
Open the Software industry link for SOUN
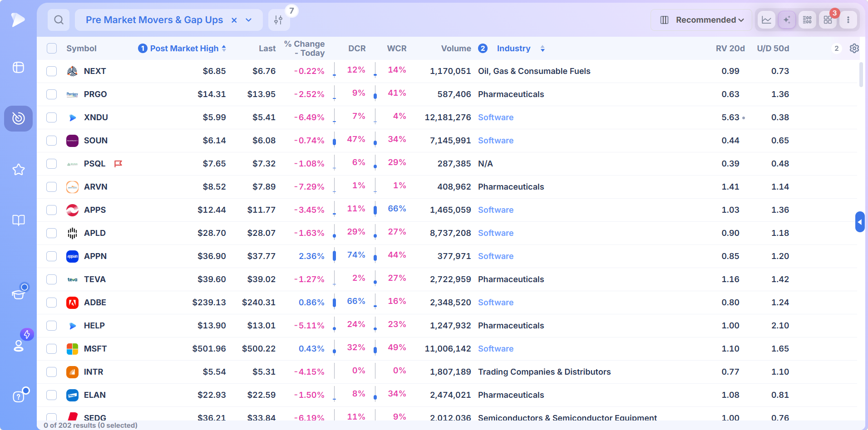click(x=496, y=141)
